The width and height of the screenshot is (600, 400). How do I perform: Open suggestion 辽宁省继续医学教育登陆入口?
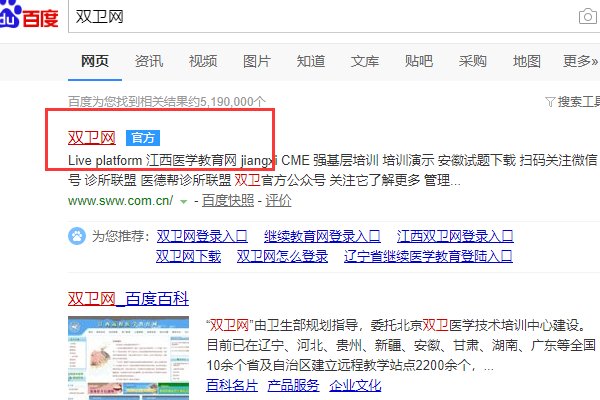tap(428, 256)
